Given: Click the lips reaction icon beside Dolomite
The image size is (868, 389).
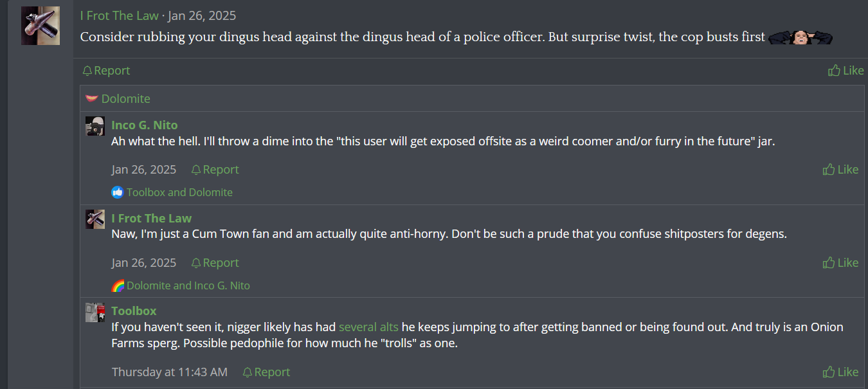Looking at the screenshot, I should coord(92,99).
